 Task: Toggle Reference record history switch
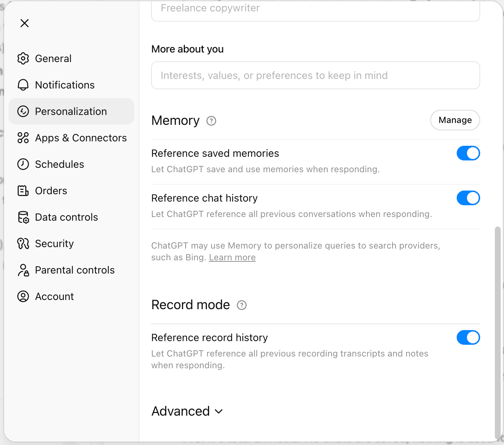468,338
